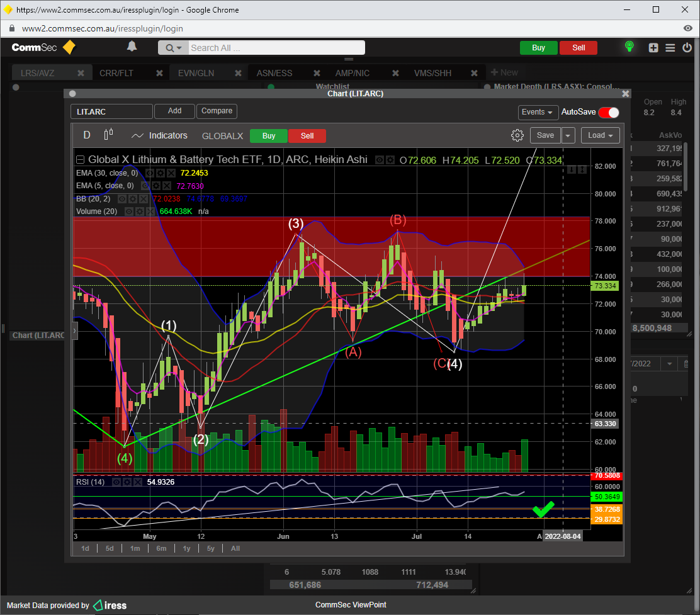Click the Compare button

(217, 111)
